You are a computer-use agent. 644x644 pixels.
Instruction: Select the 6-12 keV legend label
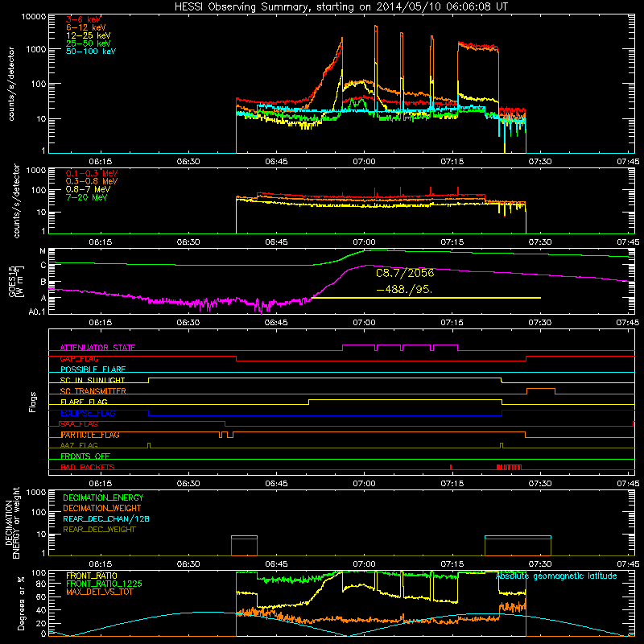tap(86, 27)
